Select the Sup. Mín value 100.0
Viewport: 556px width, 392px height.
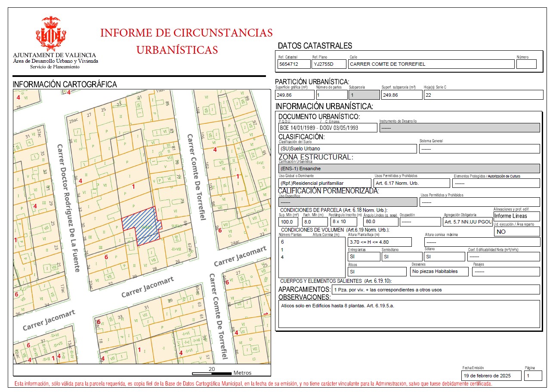289,222
